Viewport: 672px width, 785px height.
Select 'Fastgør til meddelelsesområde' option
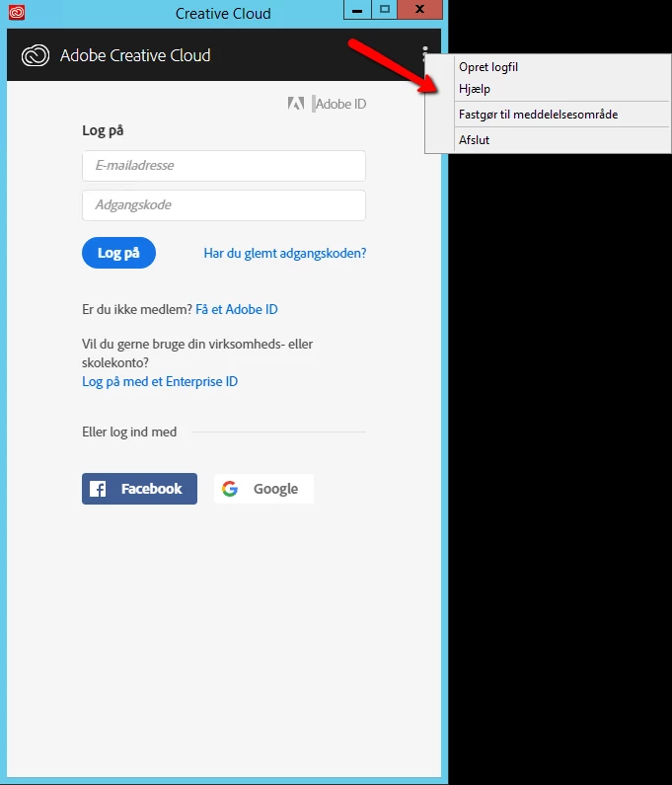(x=548, y=115)
